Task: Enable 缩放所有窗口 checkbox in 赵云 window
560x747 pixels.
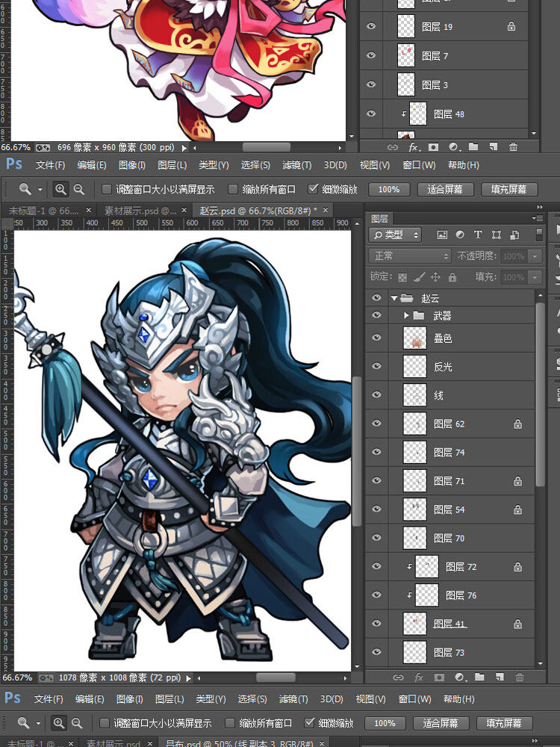Action: click(233, 189)
